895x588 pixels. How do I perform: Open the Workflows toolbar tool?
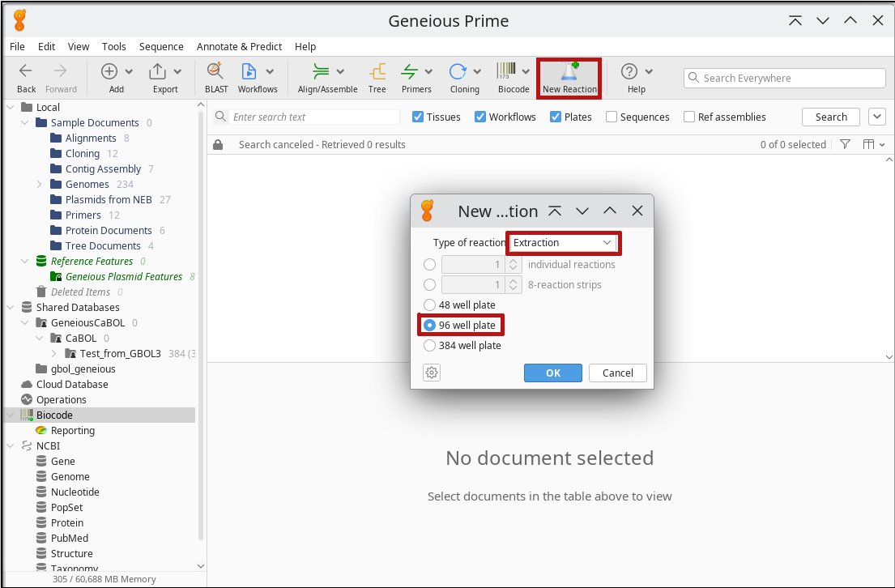249,72
